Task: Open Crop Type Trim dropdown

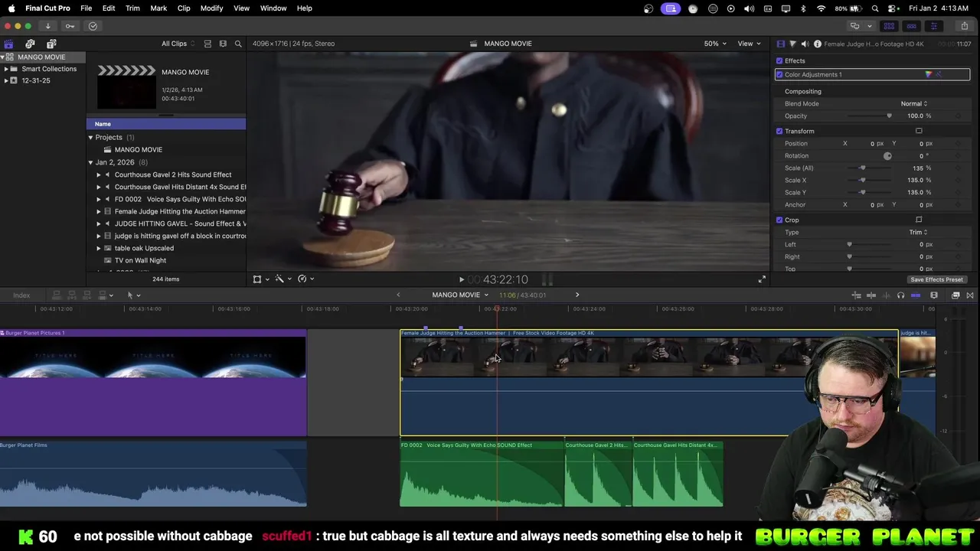Action: [x=918, y=232]
